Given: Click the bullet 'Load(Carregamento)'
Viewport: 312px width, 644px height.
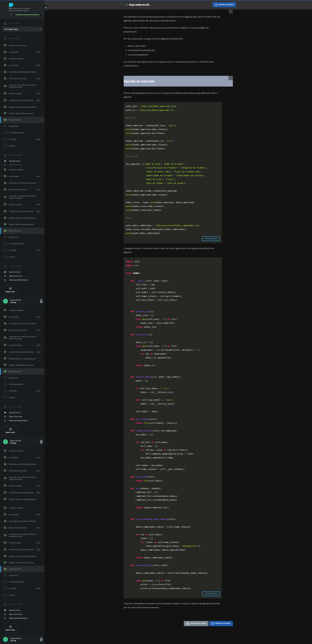Looking at the screenshot, I should pos(138,55).
